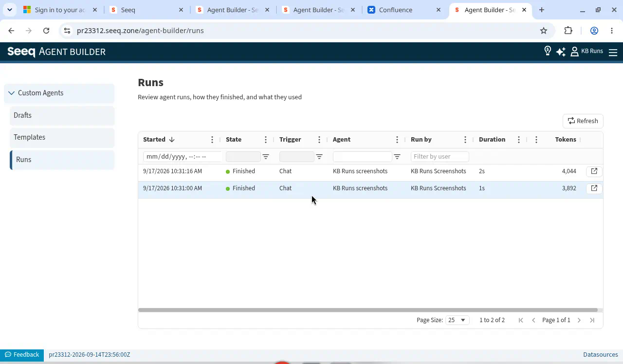Open the hamburger menu in Seeq header
The image size is (623, 364).
pyautogui.click(x=613, y=52)
